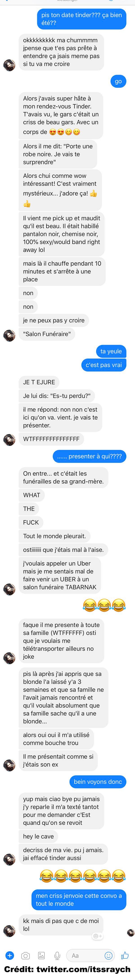Tap the three laughing emojis message
This screenshot has height=980, width=135.
pyautogui.click(x=104, y=605)
